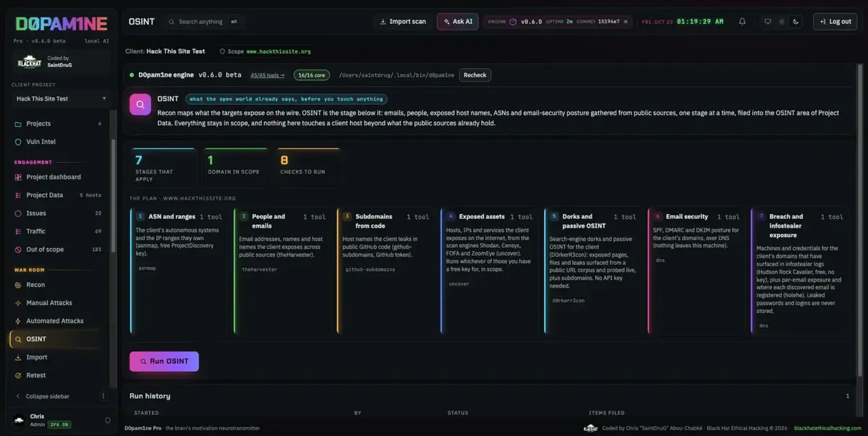The image size is (868, 436).
Task: Open the Issues list
Action: coord(58,213)
